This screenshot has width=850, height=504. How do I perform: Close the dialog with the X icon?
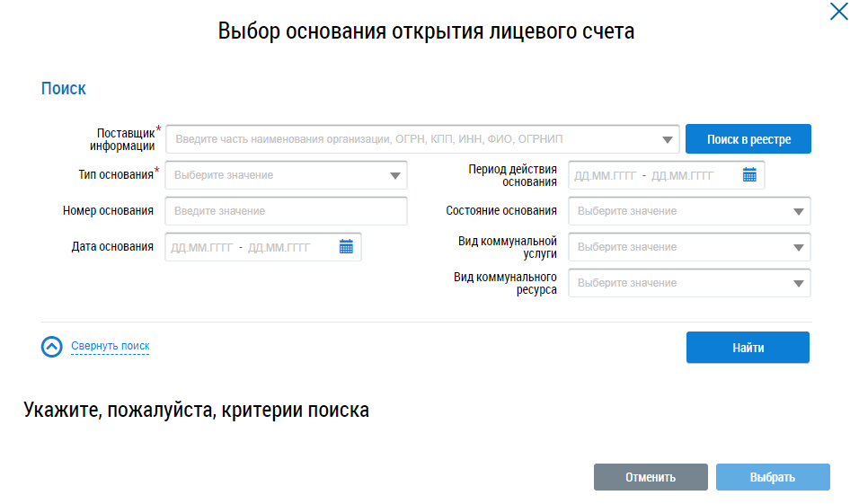pyautogui.click(x=836, y=12)
